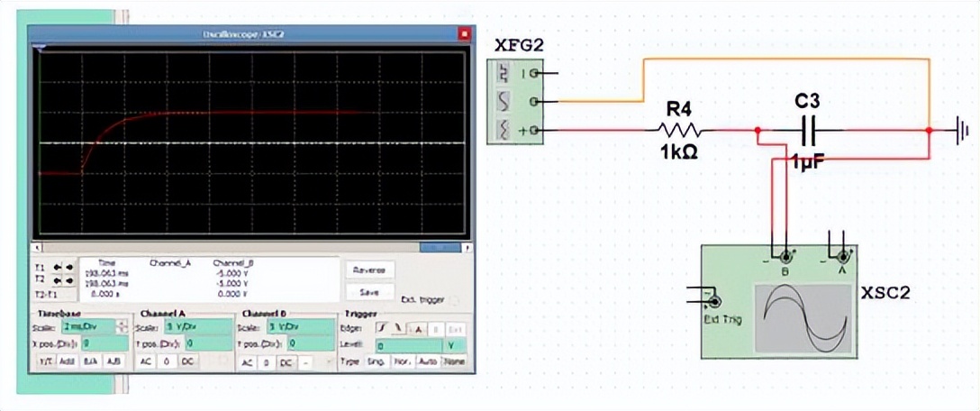
Task: Open XSC2 oscilloscope sine display icon
Action: (x=805, y=319)
